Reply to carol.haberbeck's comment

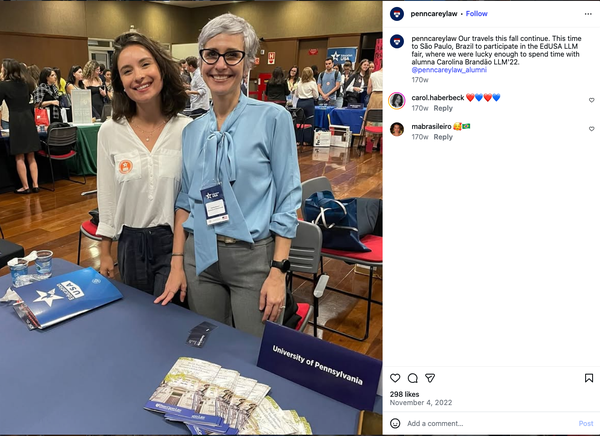pyautogui.click(x=443, y=108)
